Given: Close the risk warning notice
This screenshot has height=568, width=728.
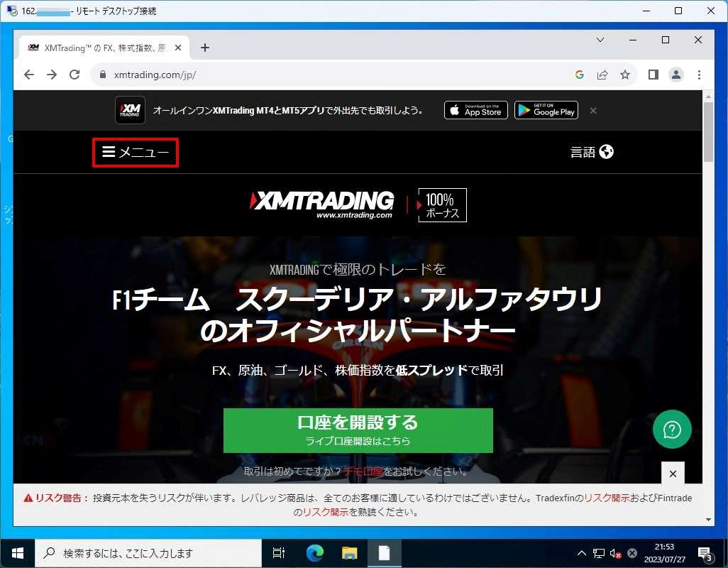Looking at the screenshot, I should (673, 474).
